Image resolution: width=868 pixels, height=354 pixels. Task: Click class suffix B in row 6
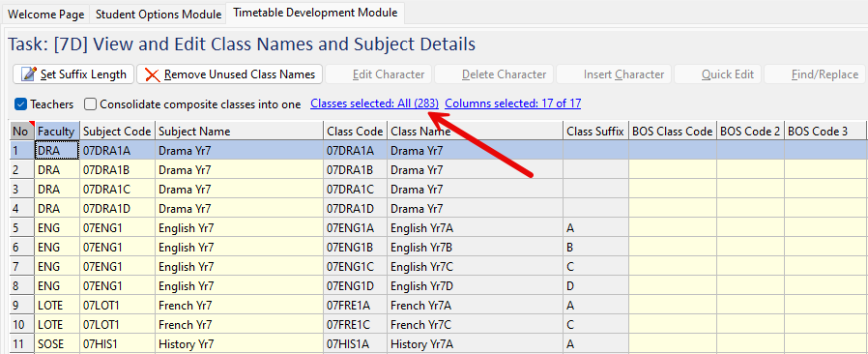point(595,248)
